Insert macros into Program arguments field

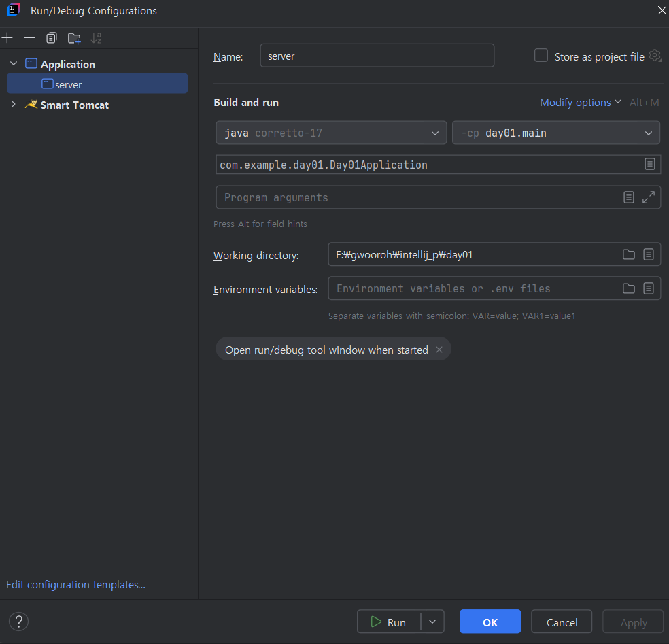628,197
